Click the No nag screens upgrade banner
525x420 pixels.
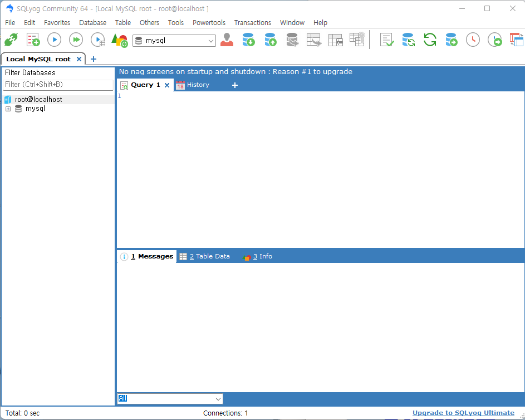coord(235,72)
